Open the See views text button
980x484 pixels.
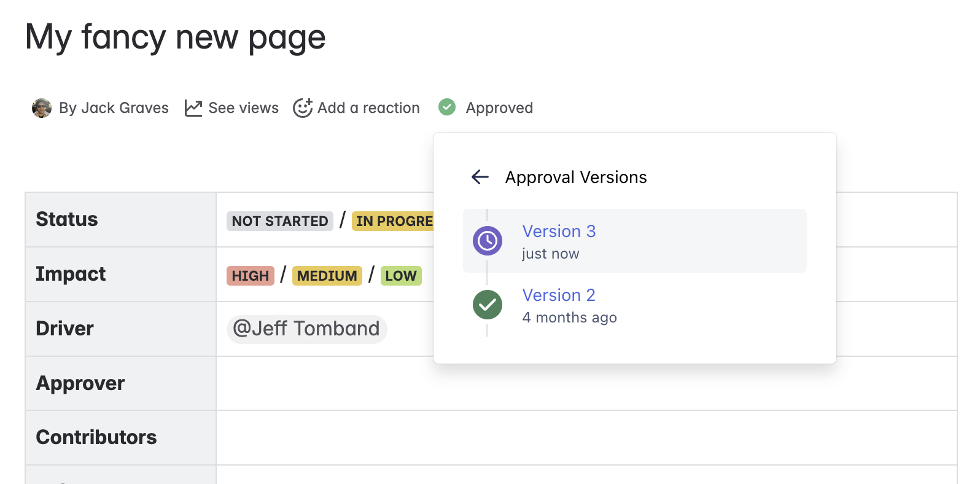click(243, 108)
